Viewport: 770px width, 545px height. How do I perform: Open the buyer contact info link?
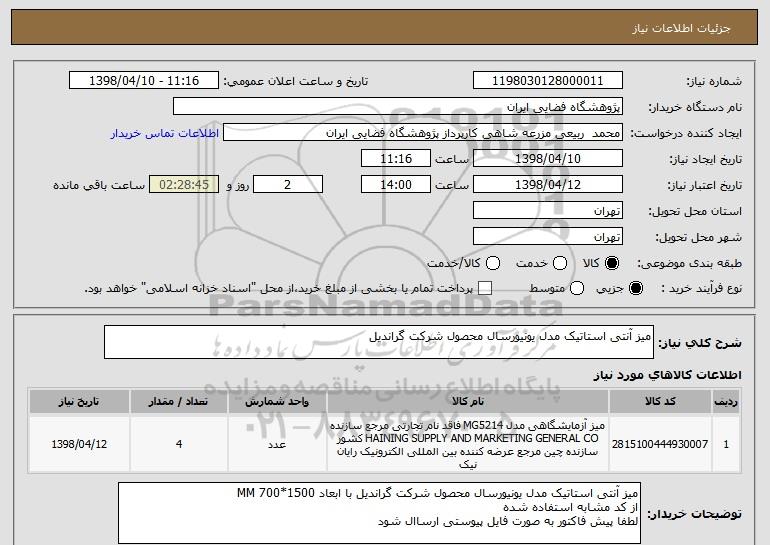tap(165, 134)
